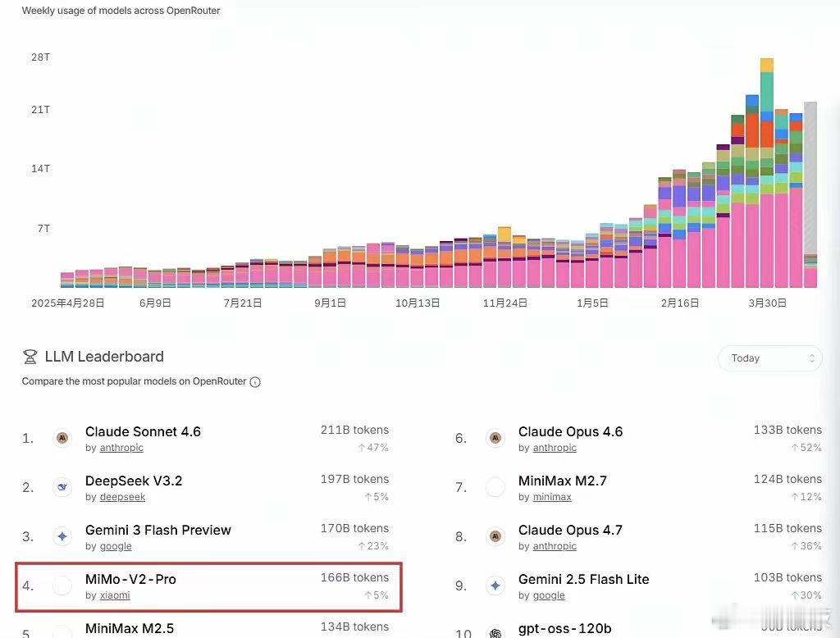Click the Anthropic logo for Claude Opus 4.7
The height and width of the screenshot is (638, 840).
[495, 537]
